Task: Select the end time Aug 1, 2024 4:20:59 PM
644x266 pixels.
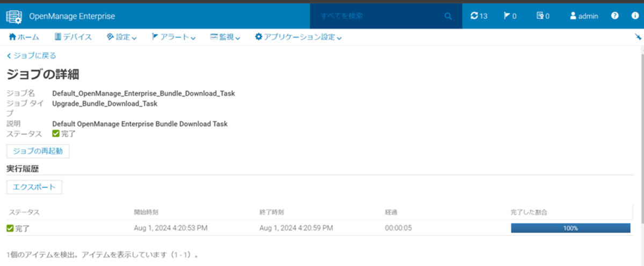Action: [296, 228]
